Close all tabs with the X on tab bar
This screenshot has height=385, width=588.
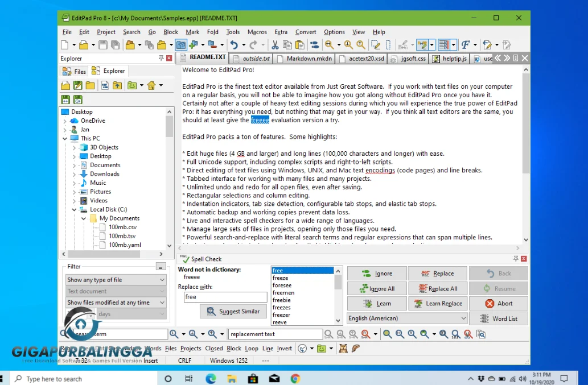(x=525, y=58)
